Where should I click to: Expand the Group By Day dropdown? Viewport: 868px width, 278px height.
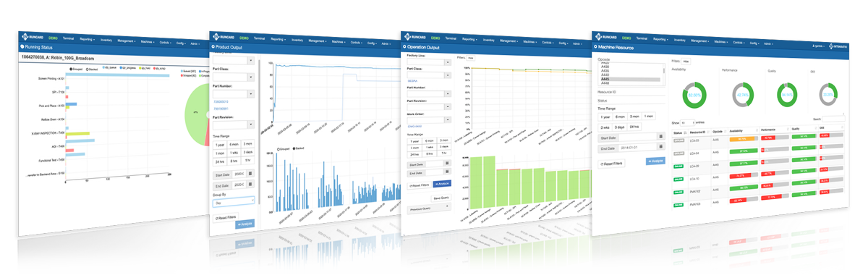coord(233,203)
